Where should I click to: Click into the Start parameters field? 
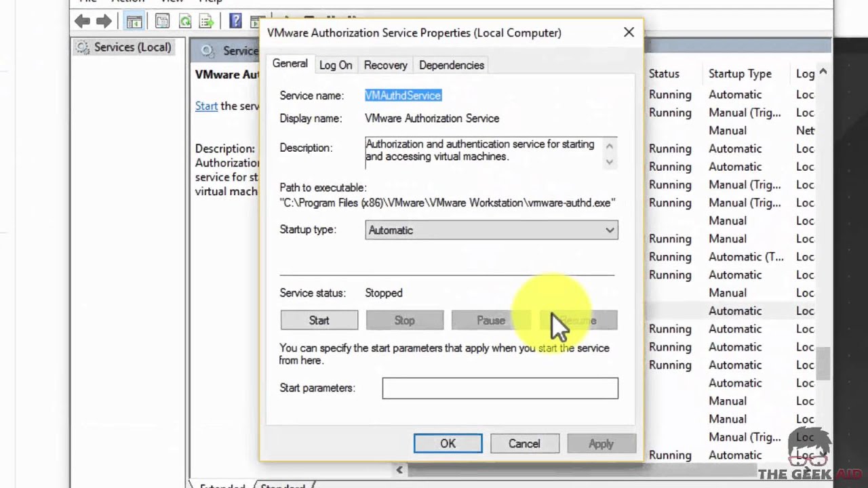pyautogui.click(x=500, y=388)
